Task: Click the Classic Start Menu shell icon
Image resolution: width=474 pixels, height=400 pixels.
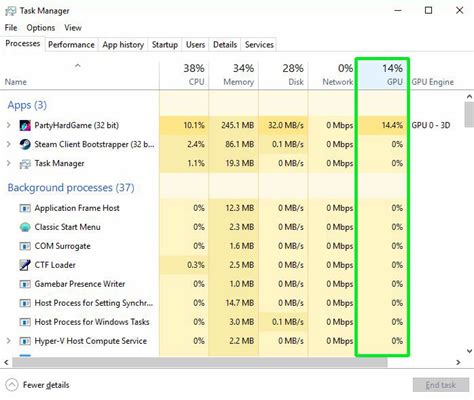Action: pos(25,227)
